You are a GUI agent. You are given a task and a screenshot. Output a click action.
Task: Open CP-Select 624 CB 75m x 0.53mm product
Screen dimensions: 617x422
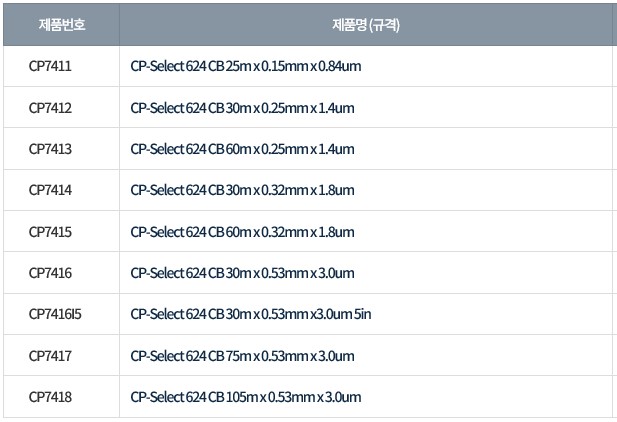tap(242, 356)
